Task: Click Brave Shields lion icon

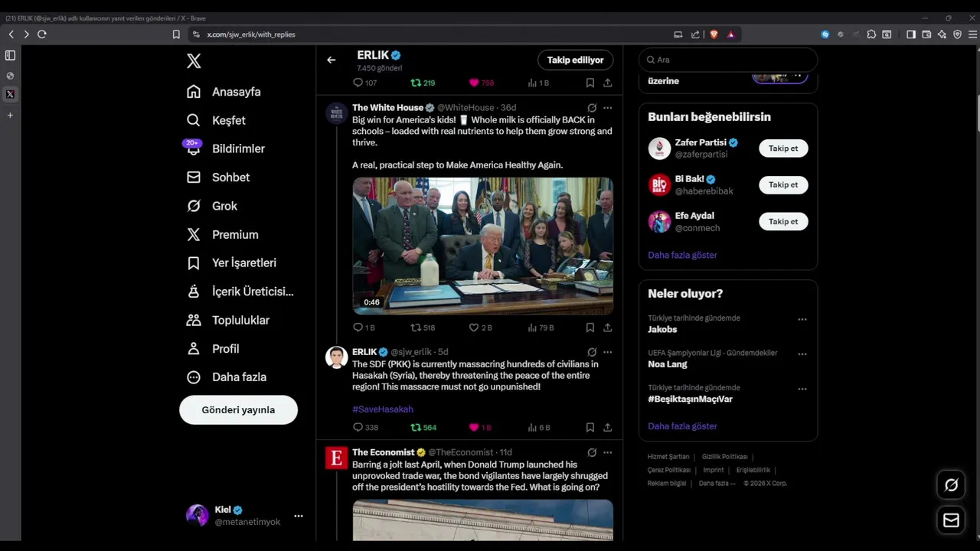Action: pos(714,34)
